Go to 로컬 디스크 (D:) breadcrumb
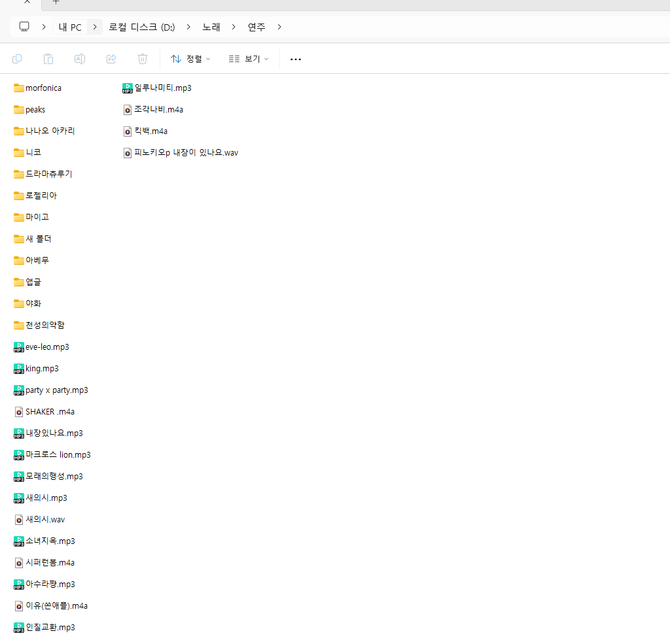Image resolution: width=670 pixels, height=644 pixels. tap(142, 27)
